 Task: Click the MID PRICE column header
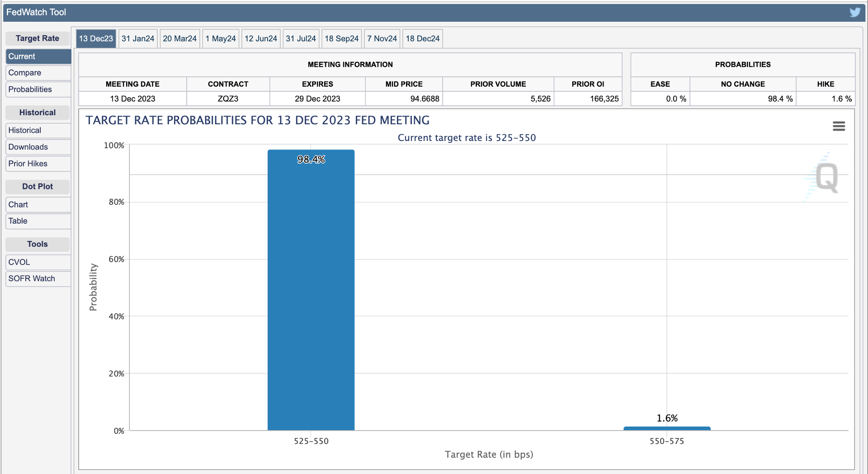coord(404,84)
